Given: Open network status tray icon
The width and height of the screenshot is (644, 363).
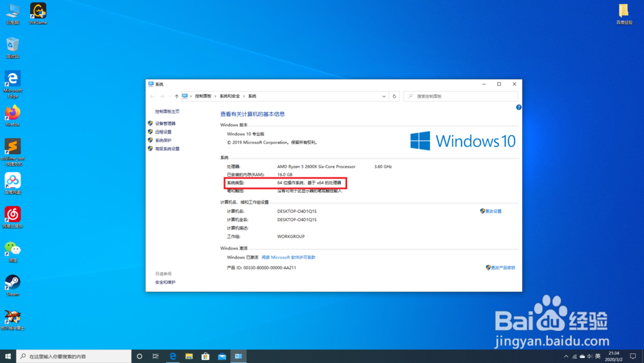Looking at the screenshot, I should [x=574, y=356].
